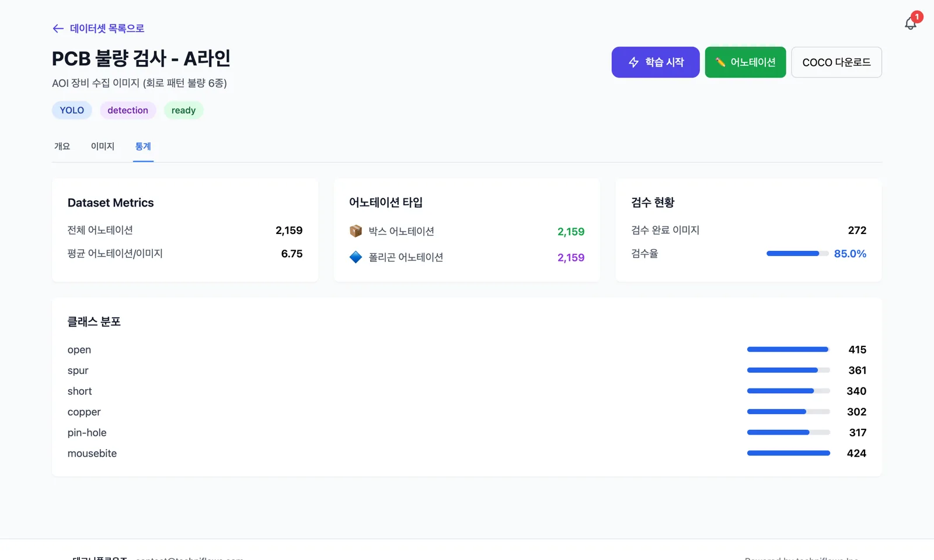Click the 검수 완료 이미지 value 272
934x560 pixels.
tap(857, 230)
